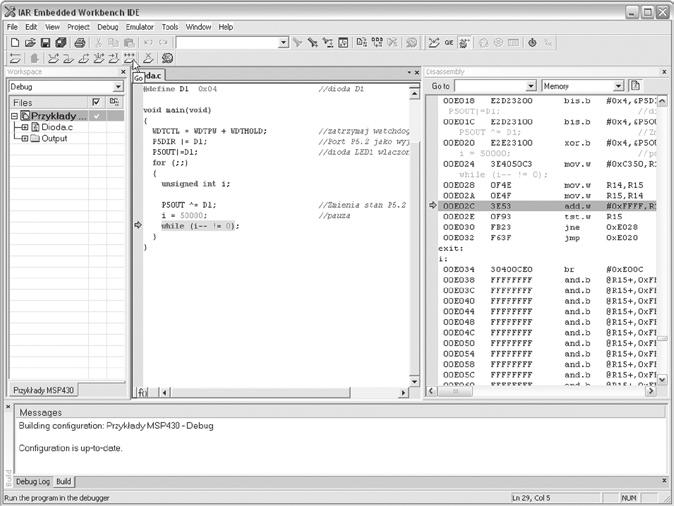674x506 pixels.
Task: Click the 'WDTCTL = WDTPW + WDTHOLD;' code line
Action: pos(209,131)
